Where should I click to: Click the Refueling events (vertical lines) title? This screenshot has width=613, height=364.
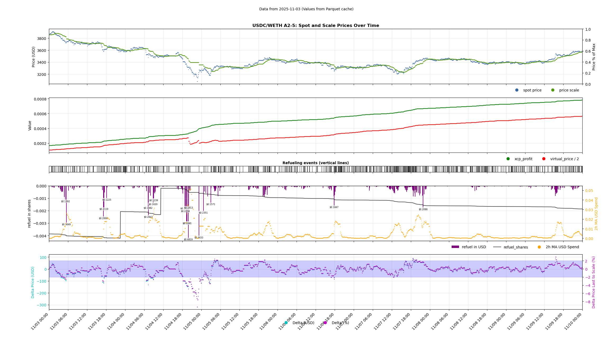point(315,163)
